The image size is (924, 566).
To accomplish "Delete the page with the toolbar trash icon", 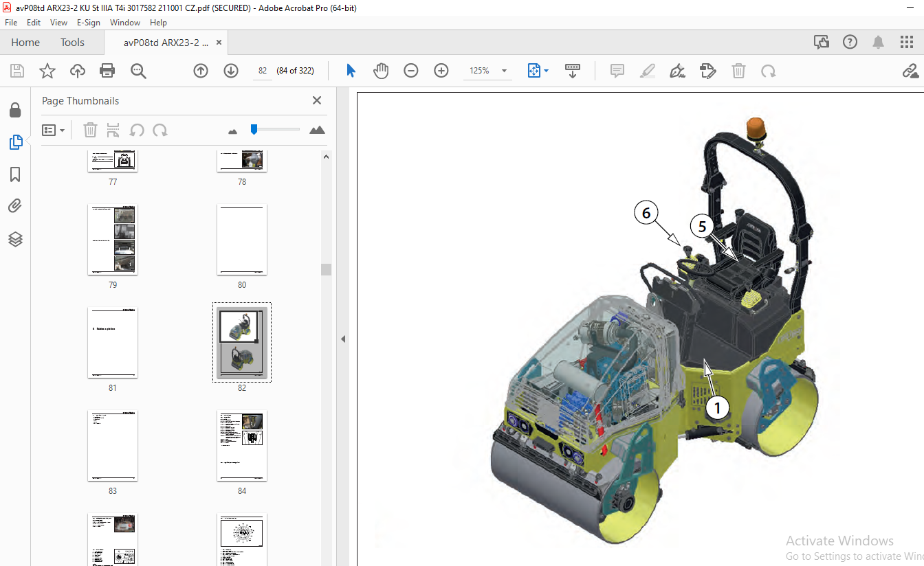I will pos(738,71).
